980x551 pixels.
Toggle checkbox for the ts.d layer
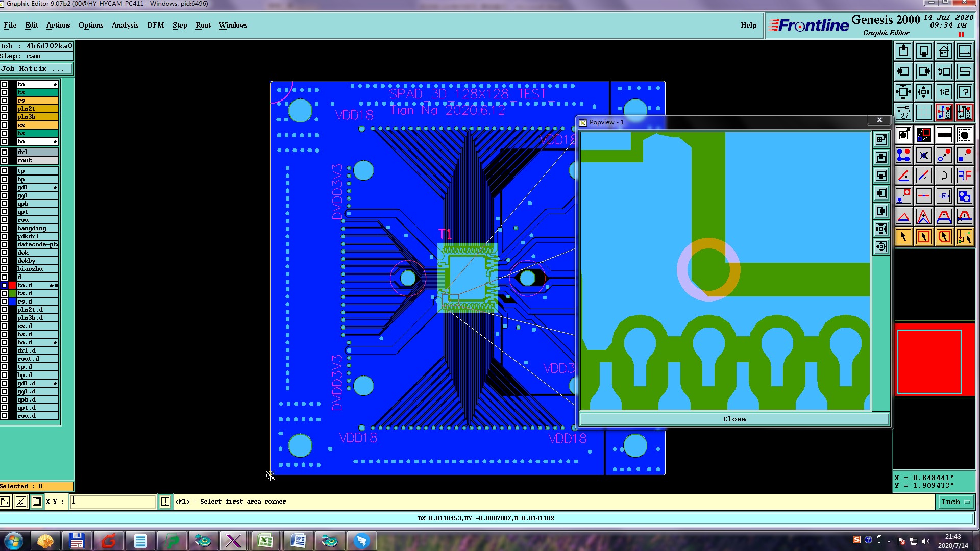[4, 293]
